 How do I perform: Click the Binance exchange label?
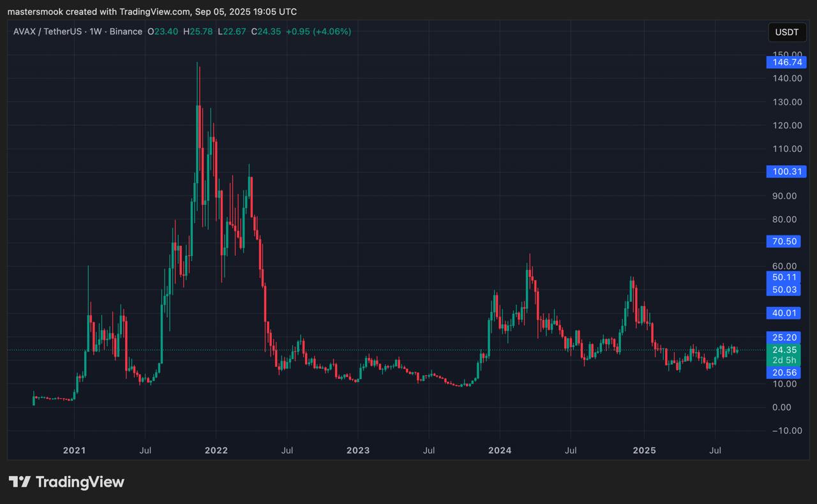pyautogui.click(x=126, y=31)
